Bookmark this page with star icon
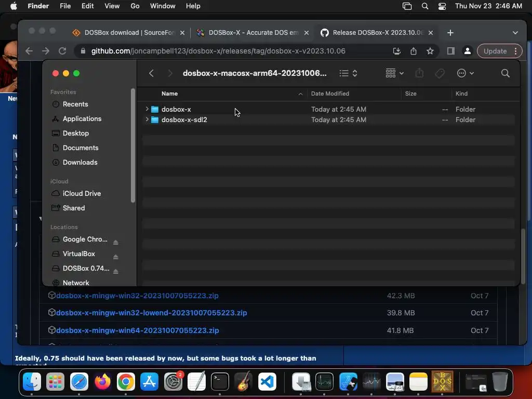Image resolution: width=532 pixels, height=399 pixels. (x=430, y=51)
